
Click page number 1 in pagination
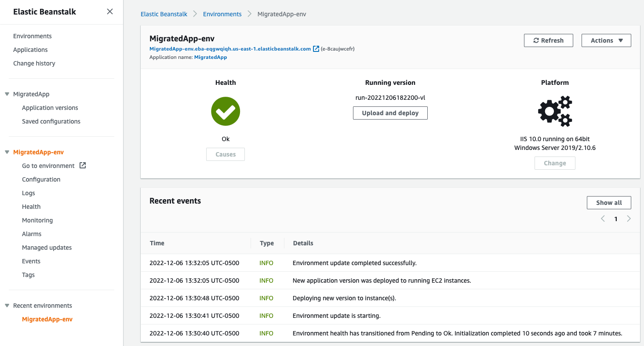(616, 219)
